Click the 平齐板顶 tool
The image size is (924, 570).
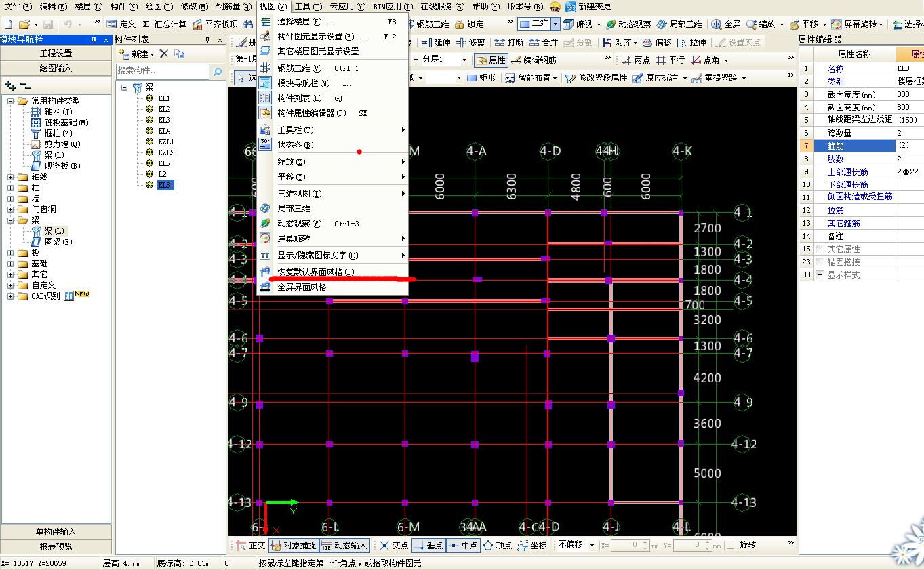coord(216,24)
